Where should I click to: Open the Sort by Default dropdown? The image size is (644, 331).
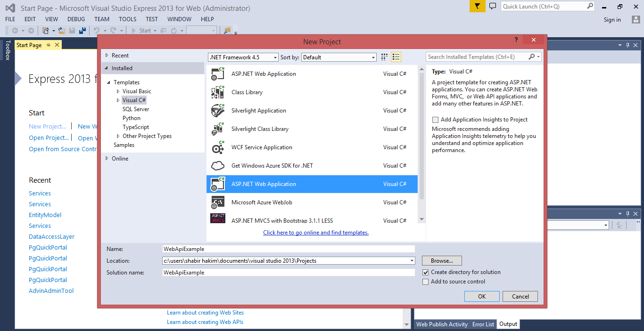372,57
